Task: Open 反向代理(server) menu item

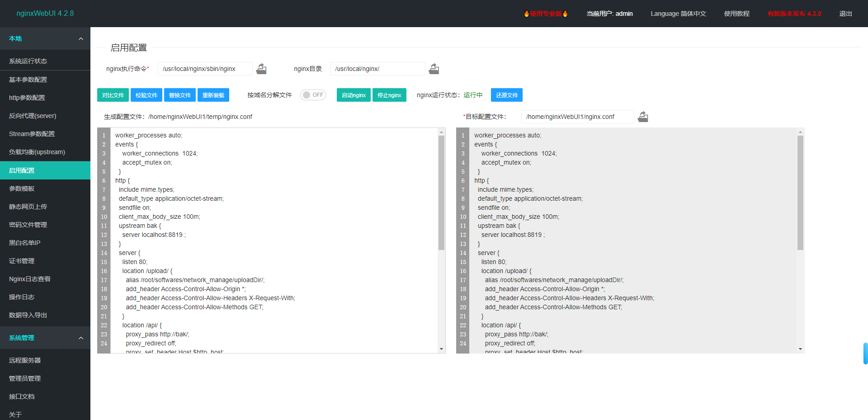Action: tap(45, 116)
